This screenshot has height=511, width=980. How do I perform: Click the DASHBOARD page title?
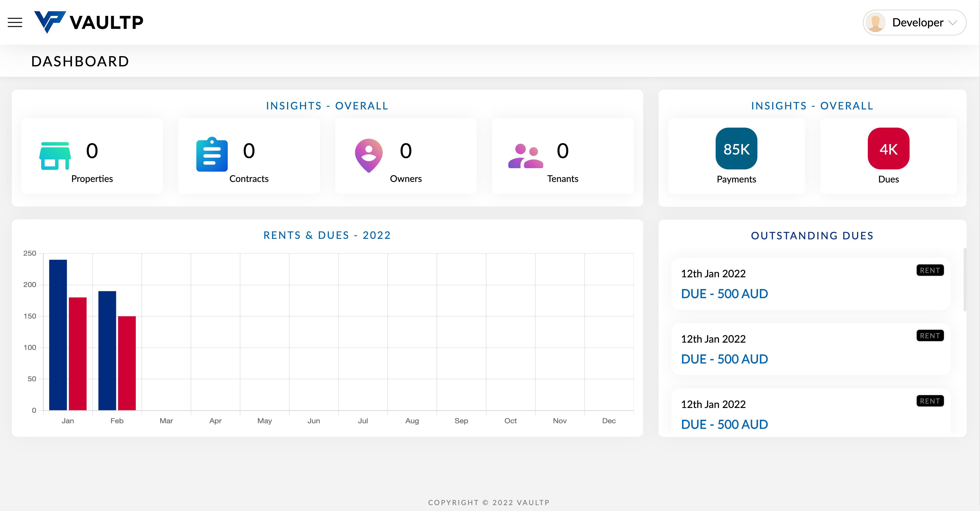tap(80, 61)
